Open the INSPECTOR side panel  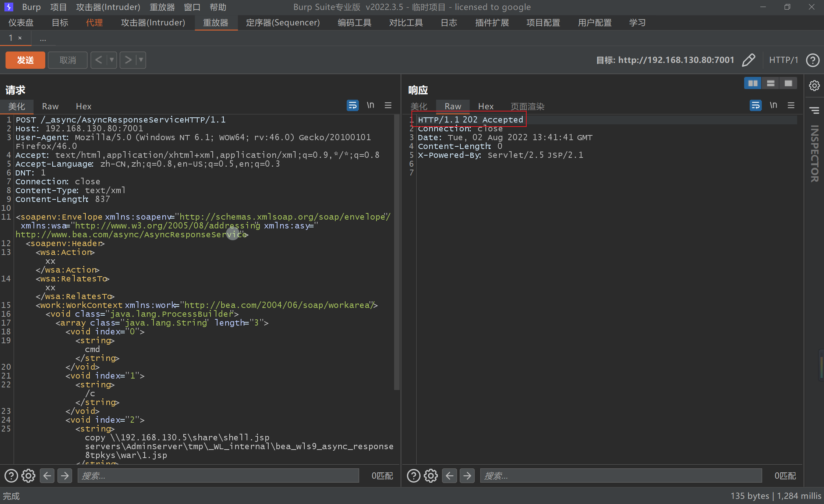[814, 153]
